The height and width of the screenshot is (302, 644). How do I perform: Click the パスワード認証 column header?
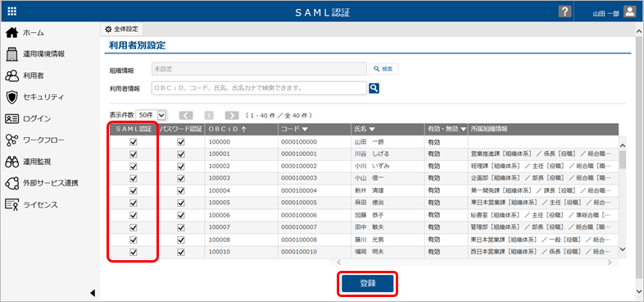(181, 129)
